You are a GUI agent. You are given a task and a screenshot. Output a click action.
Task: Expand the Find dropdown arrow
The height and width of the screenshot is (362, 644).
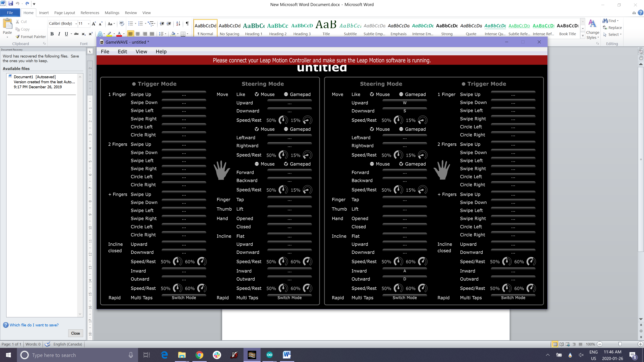click(618, 21)
